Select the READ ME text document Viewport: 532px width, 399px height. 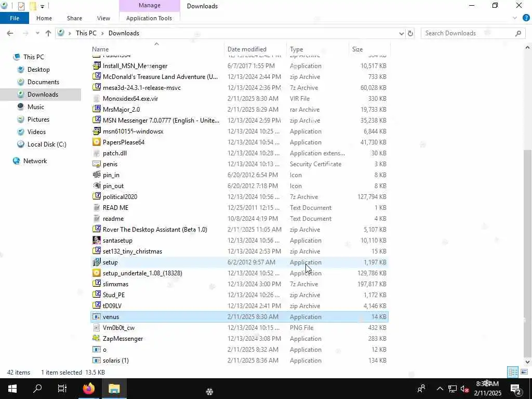coord(239,208)
